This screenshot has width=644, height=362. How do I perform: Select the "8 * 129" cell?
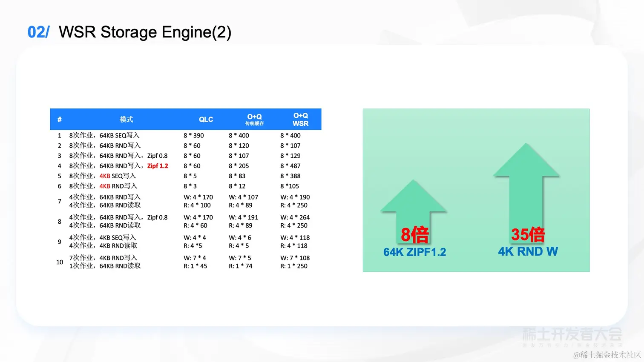290,156
